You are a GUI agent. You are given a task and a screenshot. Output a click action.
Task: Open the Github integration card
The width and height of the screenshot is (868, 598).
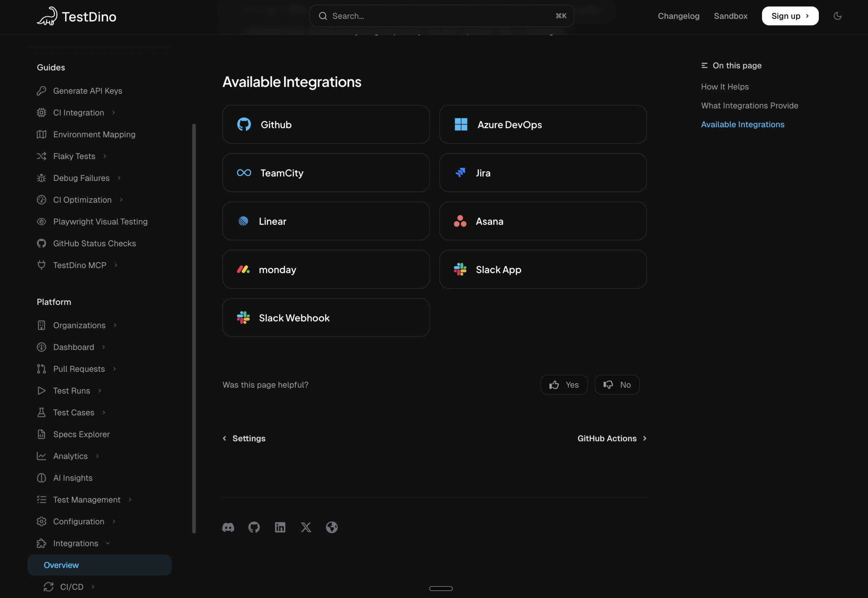pos(325,124)
